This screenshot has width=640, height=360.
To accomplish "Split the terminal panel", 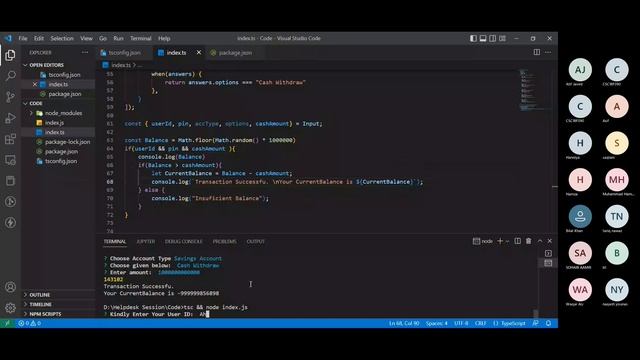I will [518, 241].
